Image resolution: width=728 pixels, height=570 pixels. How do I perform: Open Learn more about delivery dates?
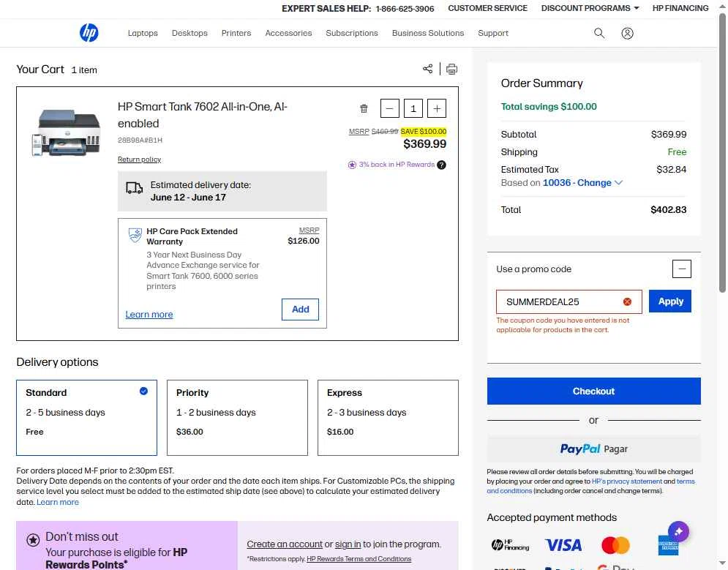click(58, 502)
